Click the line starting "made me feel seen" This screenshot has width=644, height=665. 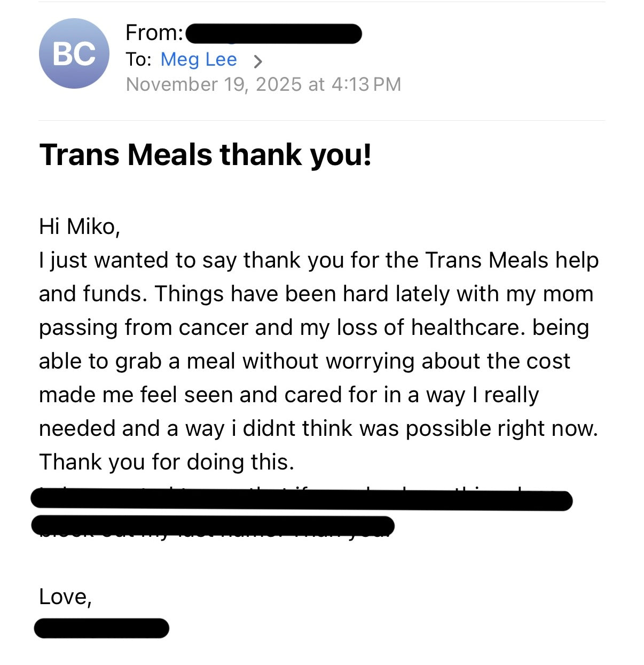click(x=289, y=395)
